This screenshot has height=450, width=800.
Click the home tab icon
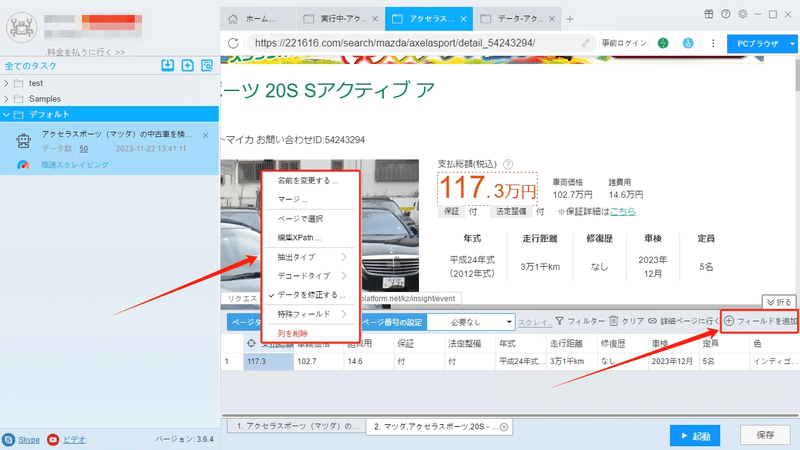point(233,19)
